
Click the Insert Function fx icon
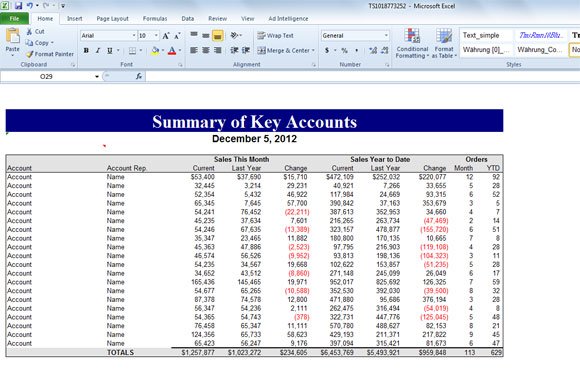(x=139, y=76)
